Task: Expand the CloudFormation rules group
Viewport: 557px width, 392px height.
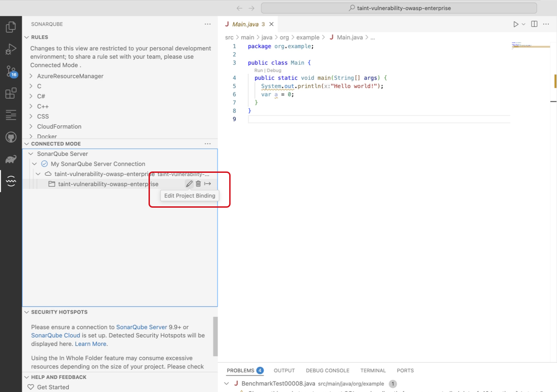Action: click(x=31, y=127)
